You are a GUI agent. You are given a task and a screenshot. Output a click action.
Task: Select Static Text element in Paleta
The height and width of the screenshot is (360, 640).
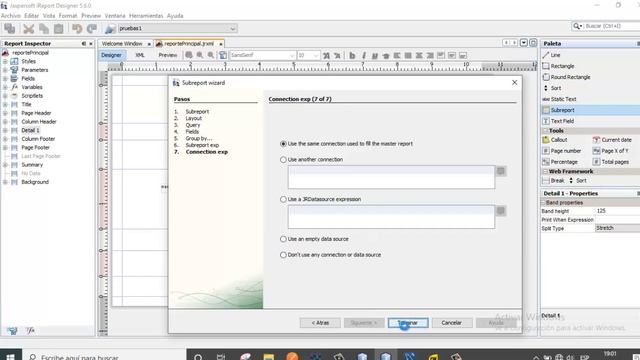pyautogui.click(x=559, y=99)
